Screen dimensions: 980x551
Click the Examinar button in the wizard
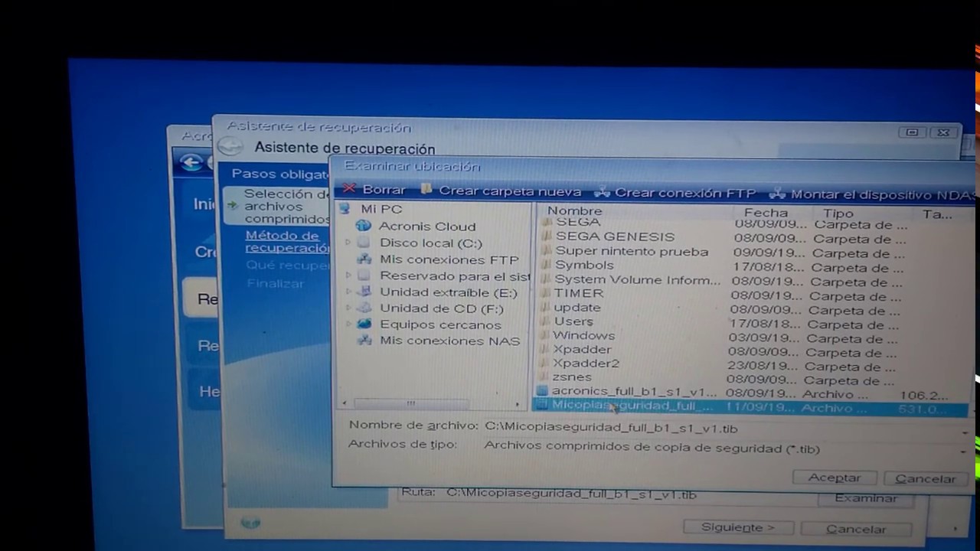(866, 498)
